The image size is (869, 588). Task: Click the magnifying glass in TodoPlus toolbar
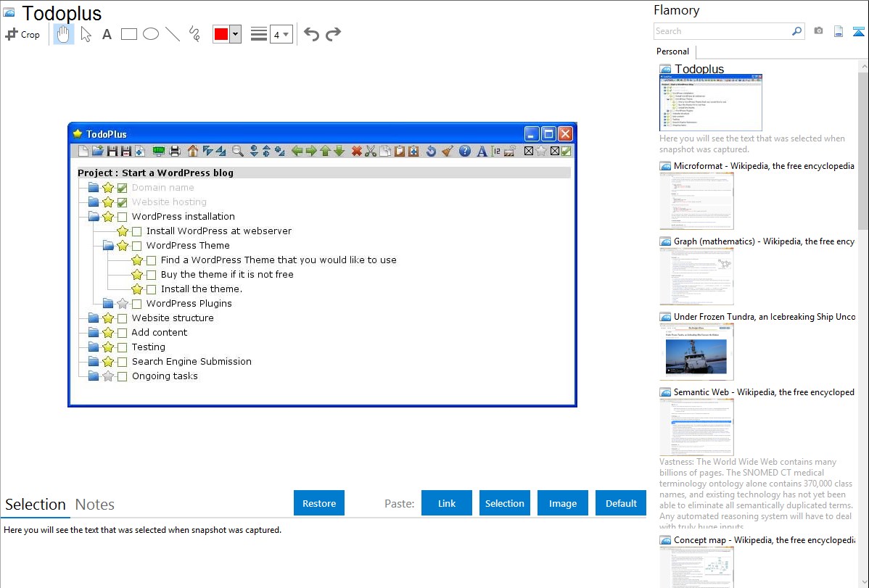click(238, 151)
